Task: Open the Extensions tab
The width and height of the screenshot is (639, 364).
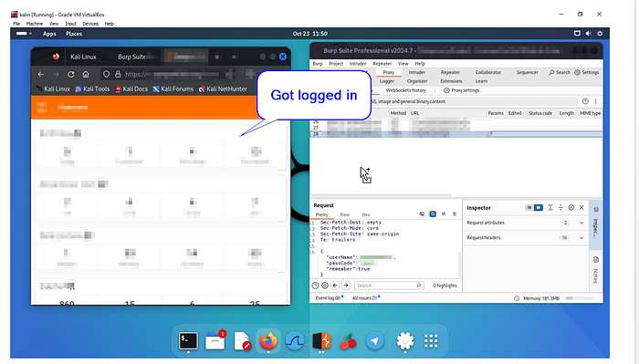Action: click(x=451, y=81)
